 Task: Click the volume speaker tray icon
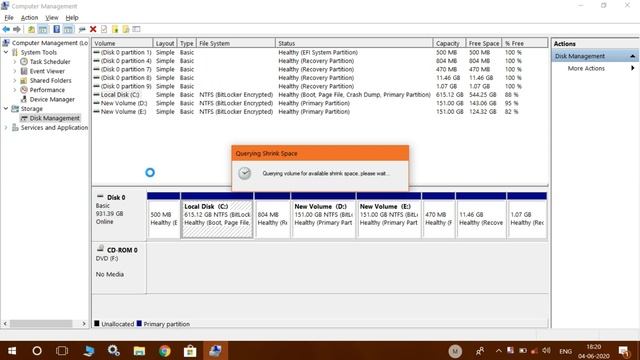[x=547, y=351]
